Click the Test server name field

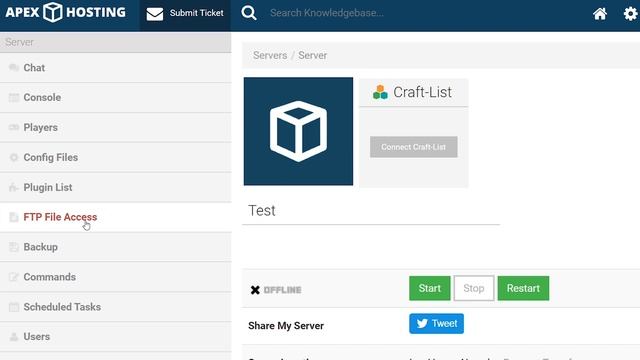(x=371, y=211)
